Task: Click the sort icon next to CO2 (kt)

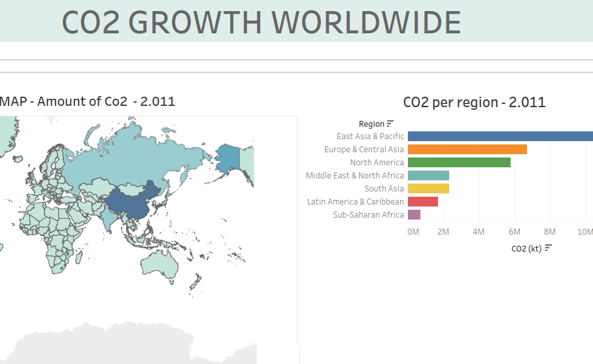Action: [x=549, y=248]
